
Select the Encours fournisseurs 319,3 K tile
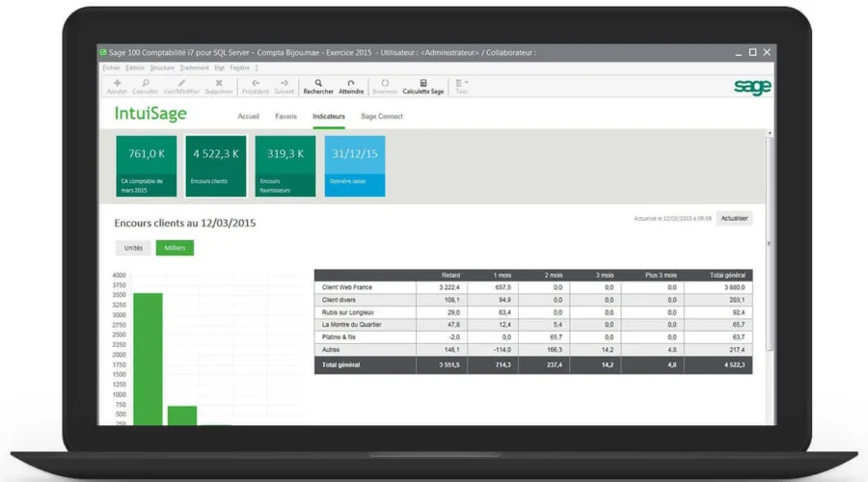coord(285,166)
